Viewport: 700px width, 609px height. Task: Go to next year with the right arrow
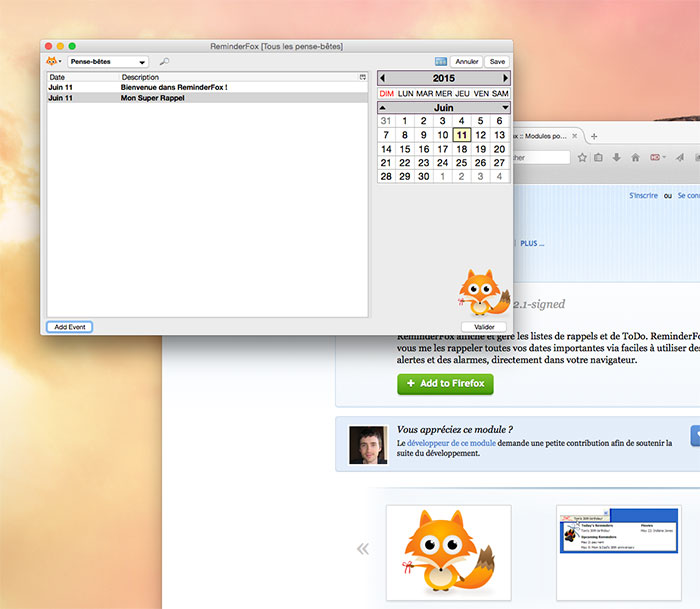(505, 78)
